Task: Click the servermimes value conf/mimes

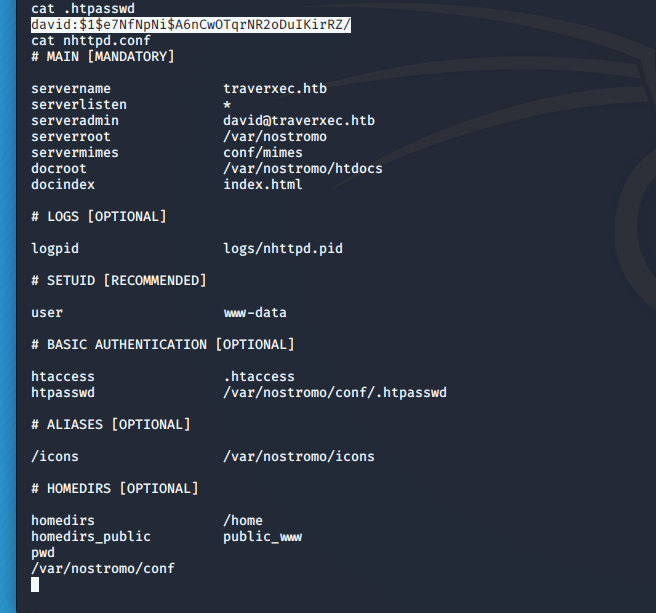Action: point(263,153)
